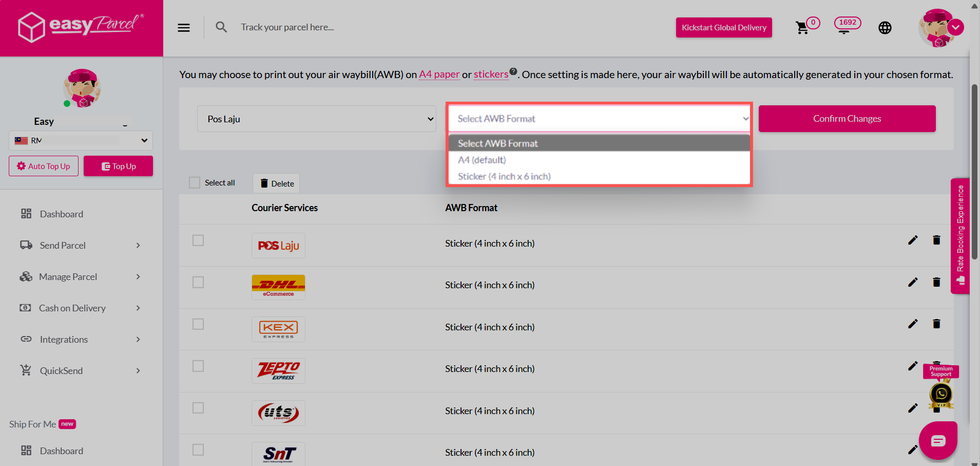Click the AWB Format column header
980x466 pixels.
[x=471, y=208]
